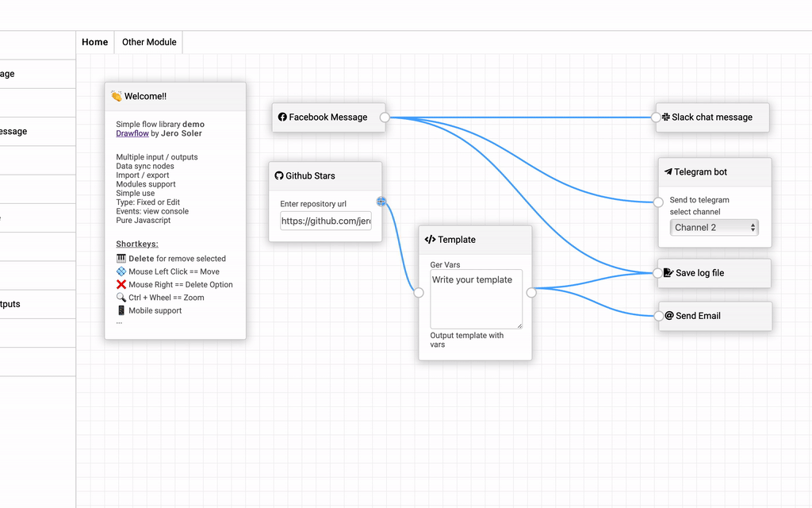Click the Slack chat message input connector
This screenshot has height=508, width=812.
coord(656,117)
